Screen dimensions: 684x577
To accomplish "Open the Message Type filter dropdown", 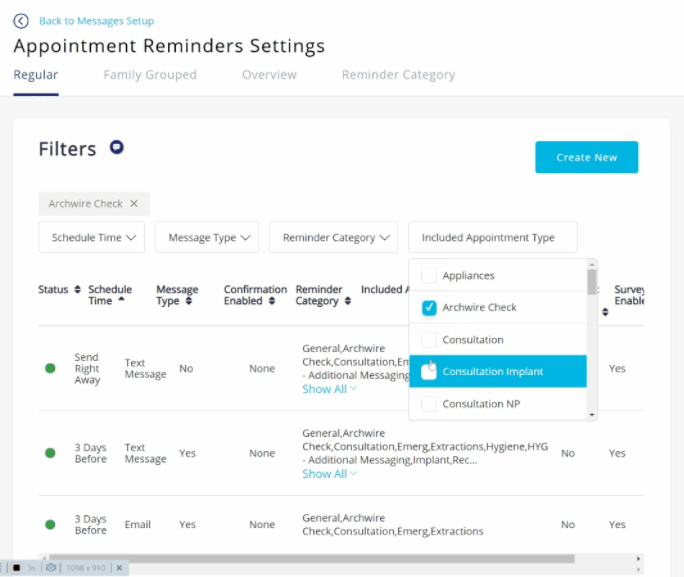I will point(207,237).
